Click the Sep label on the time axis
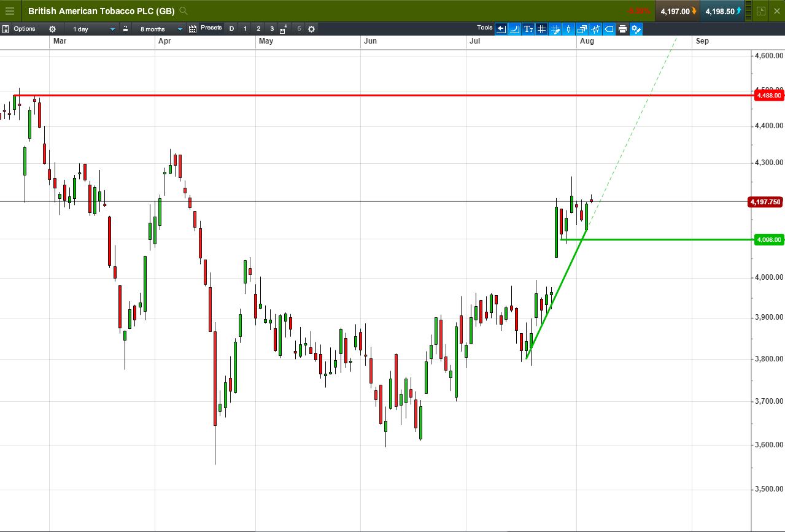The width and height of the screenshot is (785, 532). [702, 41]
